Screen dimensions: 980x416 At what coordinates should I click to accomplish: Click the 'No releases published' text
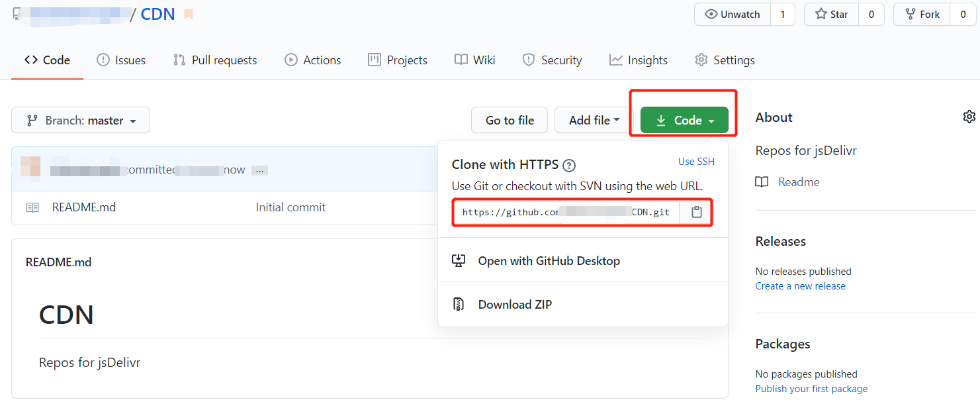click(803, 272)
